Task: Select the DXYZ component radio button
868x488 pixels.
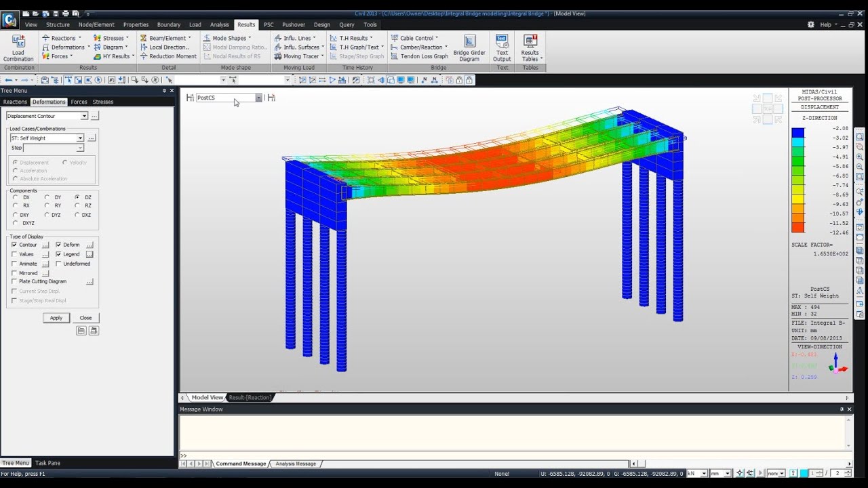Action: tap(15, 223)
